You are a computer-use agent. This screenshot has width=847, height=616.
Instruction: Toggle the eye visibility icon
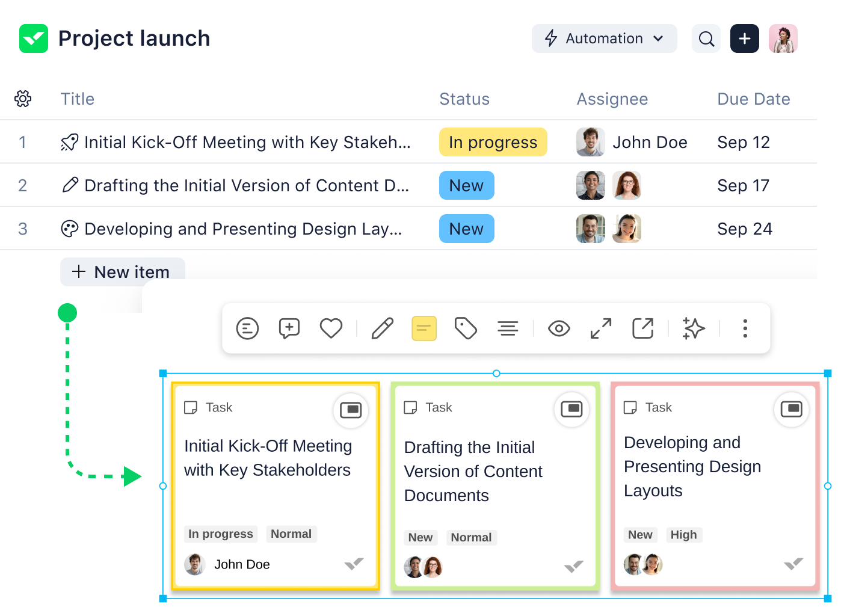[559, 328]
